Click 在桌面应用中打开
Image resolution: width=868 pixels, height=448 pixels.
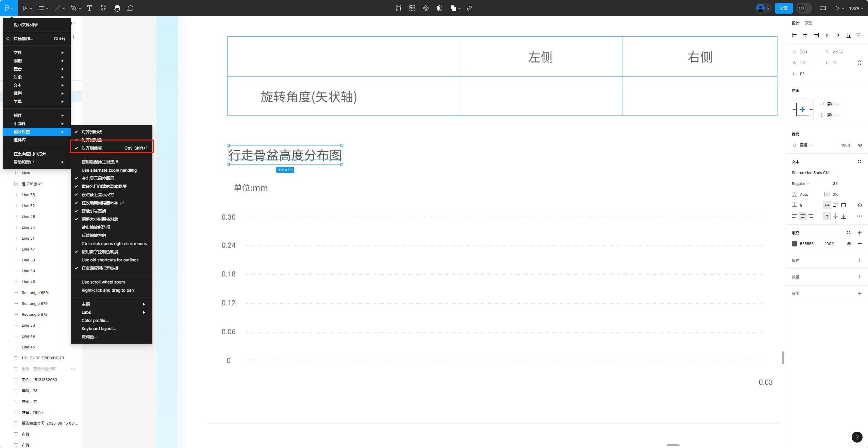point(37,154)
